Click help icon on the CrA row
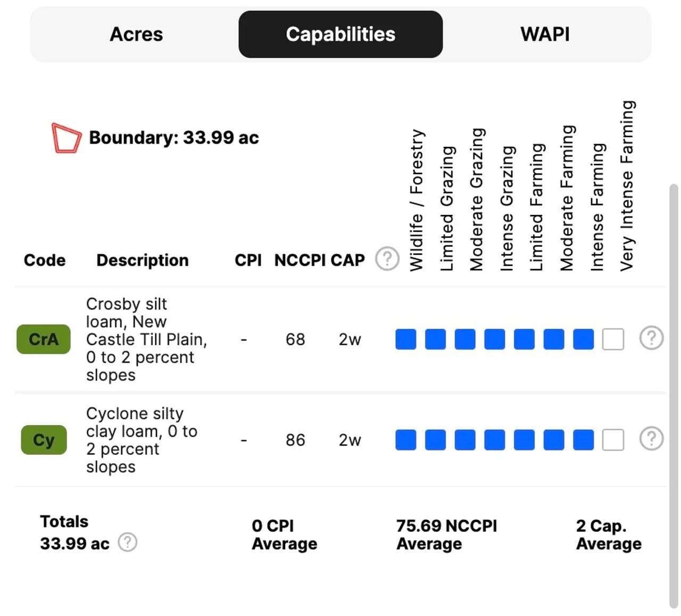The width and height of the screenshot is (681, 616). (x=651, y=338)
